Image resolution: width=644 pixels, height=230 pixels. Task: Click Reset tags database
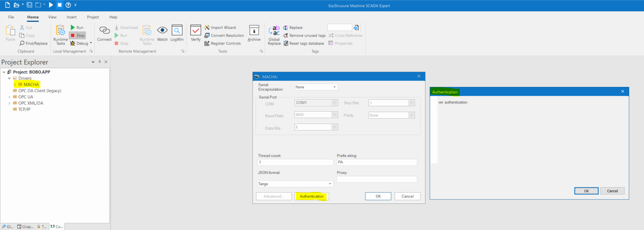tap(304, 43)
